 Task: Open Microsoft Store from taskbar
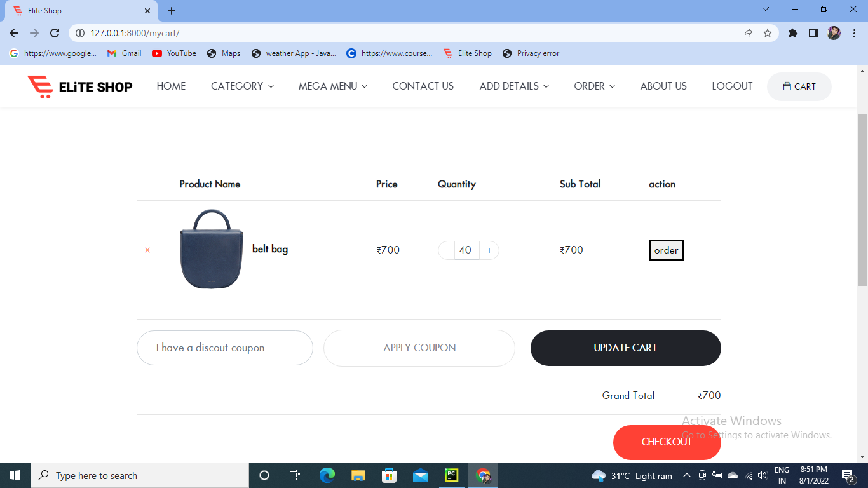click(x=389, y=475)
